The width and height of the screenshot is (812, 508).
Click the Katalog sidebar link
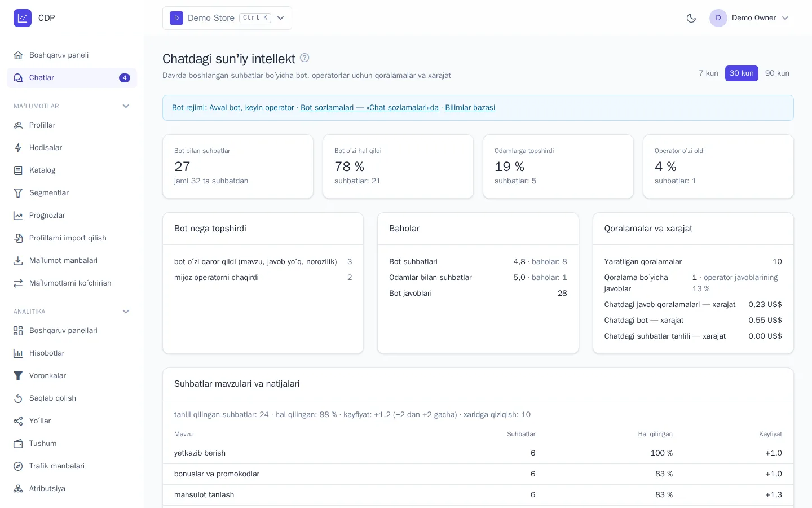[72, 170]
